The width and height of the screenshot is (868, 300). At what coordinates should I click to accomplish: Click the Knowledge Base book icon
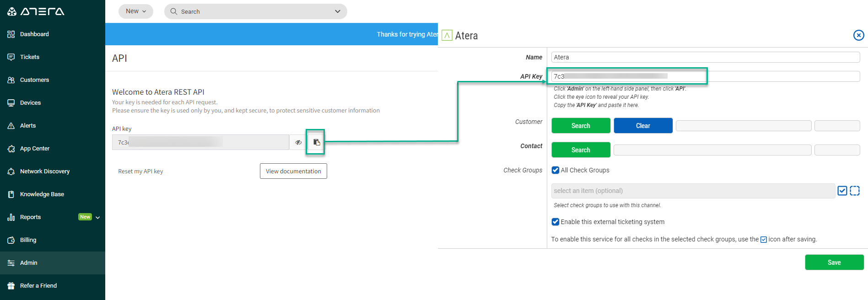pos(11,194)
